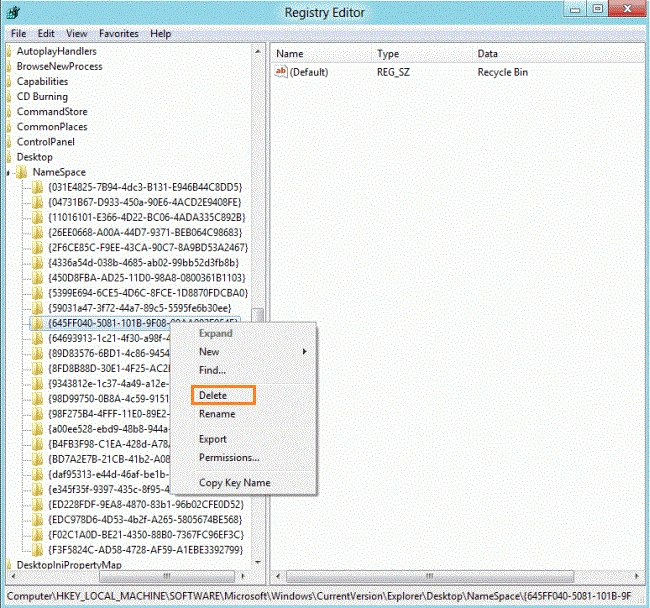
Task: Choose Copy Key Name in context menu
Action: click(235, 483)
